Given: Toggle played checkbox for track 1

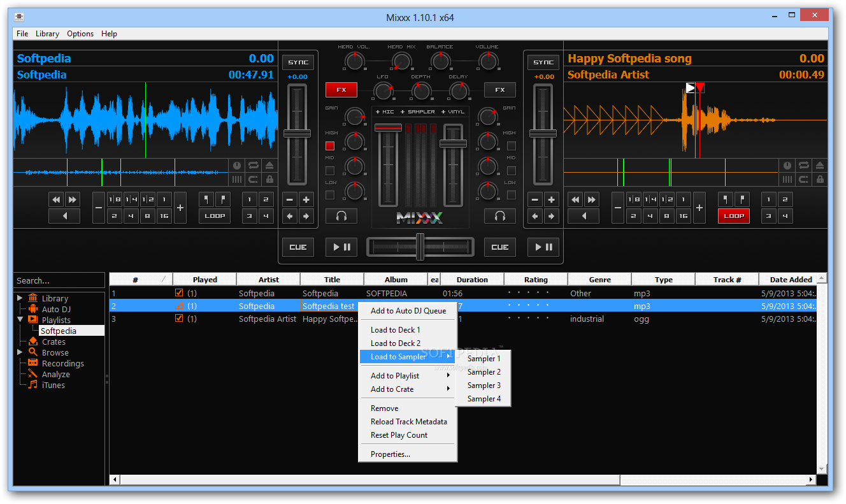Looking at the screenshot, I should point(179,293).
